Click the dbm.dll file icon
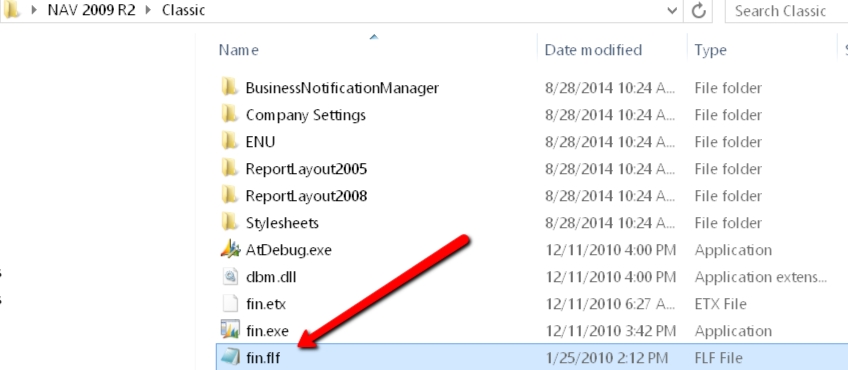Viewport: 848px width, 370px height. (230, 276)
